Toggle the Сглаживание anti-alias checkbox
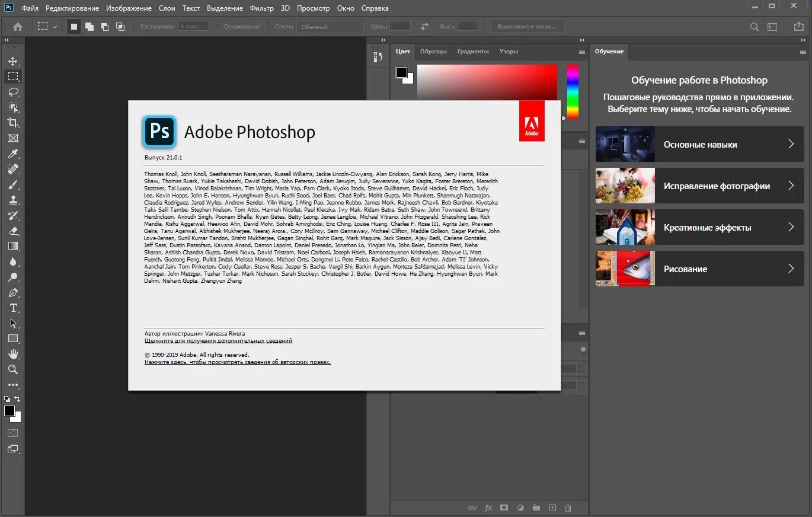 (219, 26)
